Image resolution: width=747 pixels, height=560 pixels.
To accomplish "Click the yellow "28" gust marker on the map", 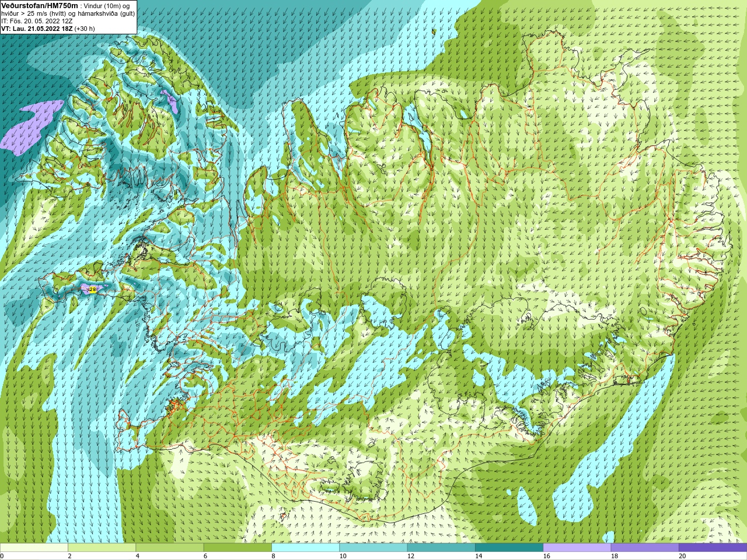I will pyautogui.click(x=93, y=289).
